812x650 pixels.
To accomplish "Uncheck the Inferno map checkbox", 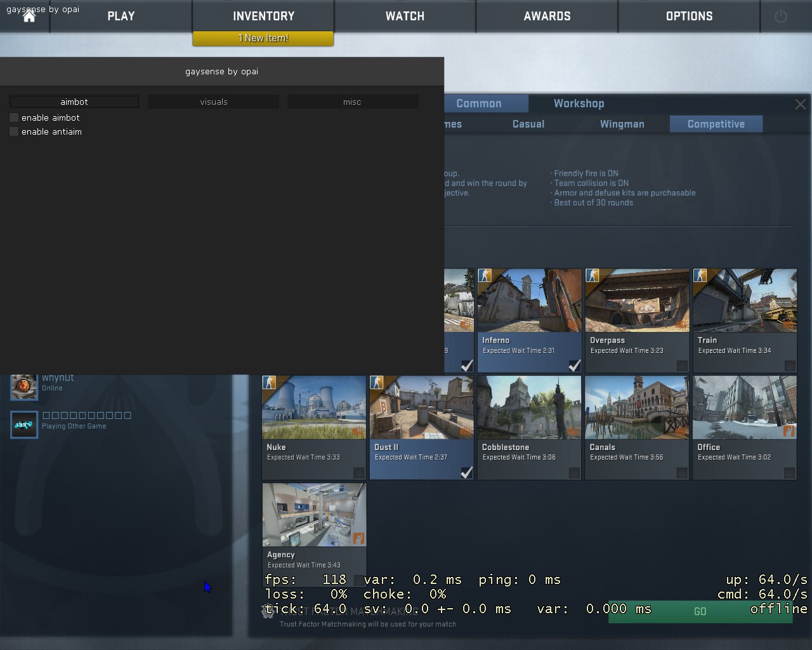I will pos(574,366).
